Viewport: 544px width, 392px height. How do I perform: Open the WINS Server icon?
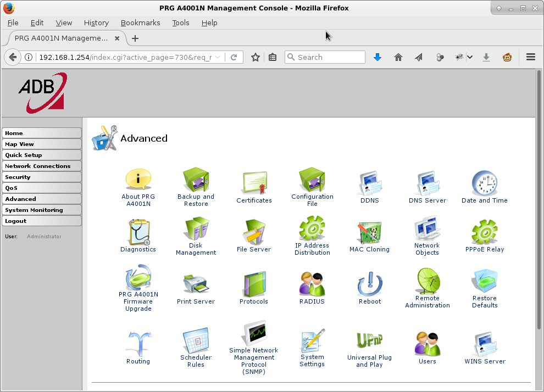pos(484,344)
